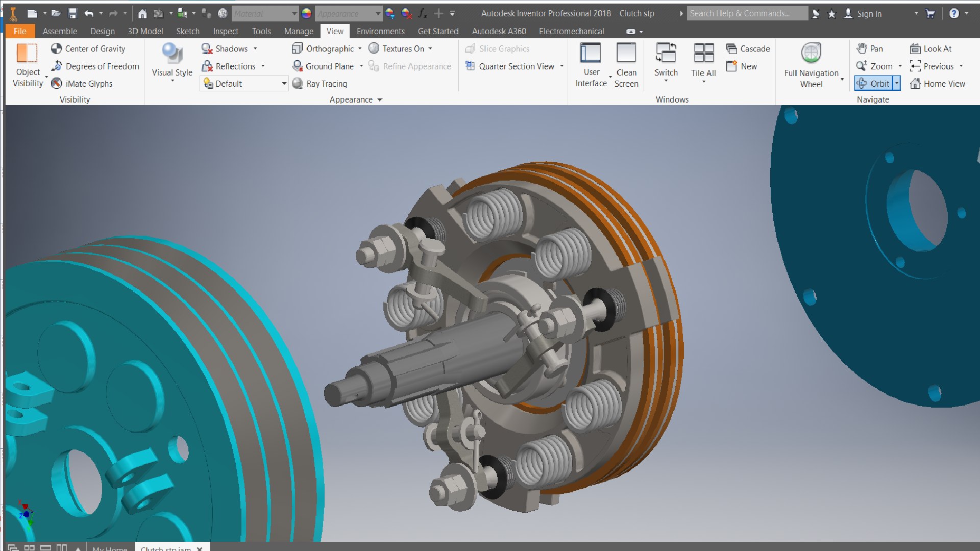Toggle Shadows on the model

[225, 48]
